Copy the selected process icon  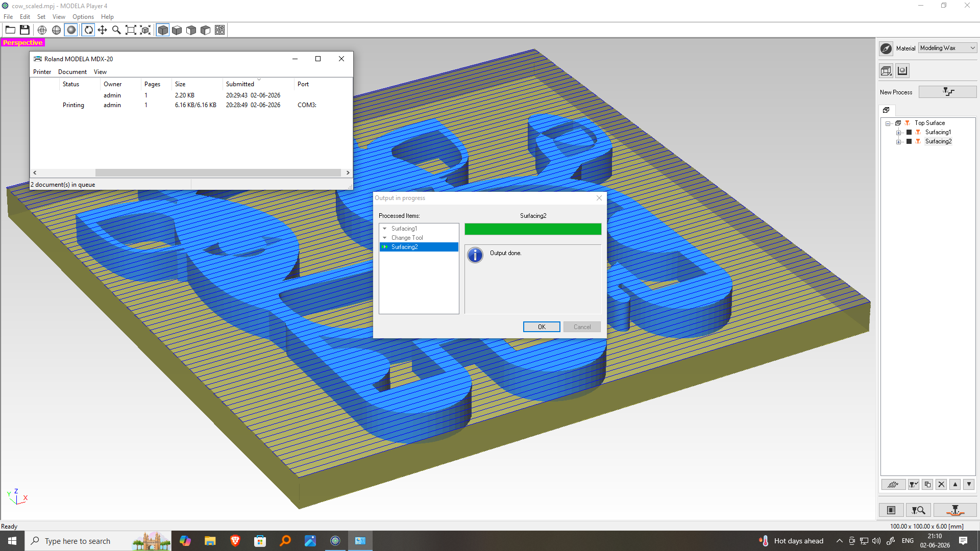(x=927, y=485)
